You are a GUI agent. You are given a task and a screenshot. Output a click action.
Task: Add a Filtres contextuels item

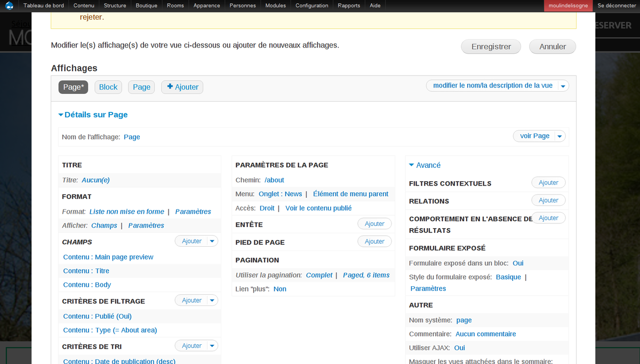(548, 183)
